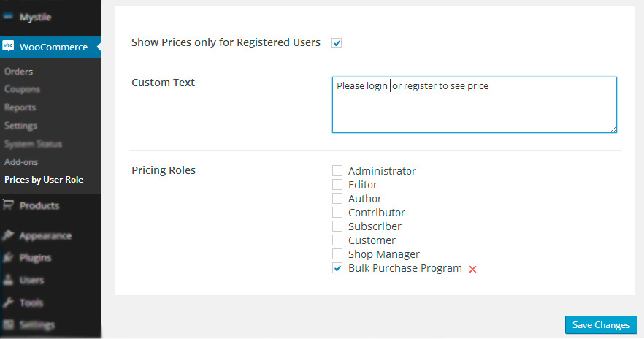Screen dimensions: 644x339
Task: Enable the Administrator pricing role checkbox
Action: click(337, 171)
